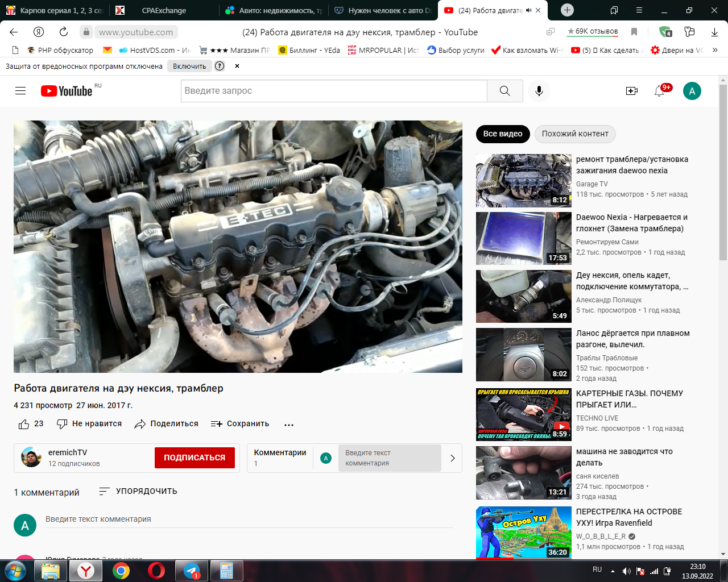This screenshot has height=582, width=728.
Task: Open ПЕРЕСТРЕЛКА НА ОСТРОВЕ УХУ thumbnail
Action: [524, 533]
